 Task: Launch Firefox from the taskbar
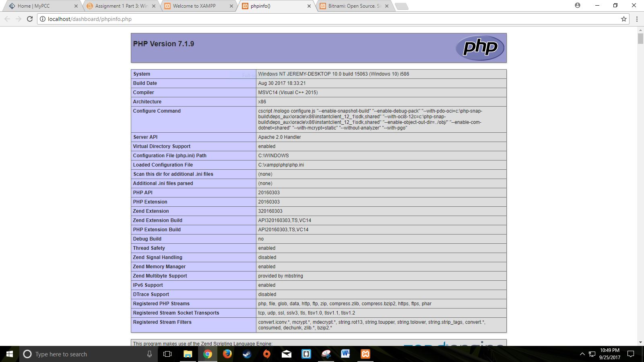pos(227,354)
